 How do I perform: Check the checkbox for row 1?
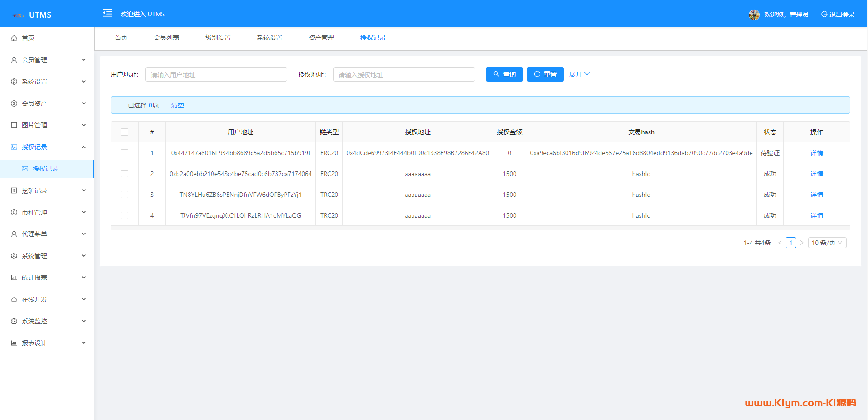(125, 153)
